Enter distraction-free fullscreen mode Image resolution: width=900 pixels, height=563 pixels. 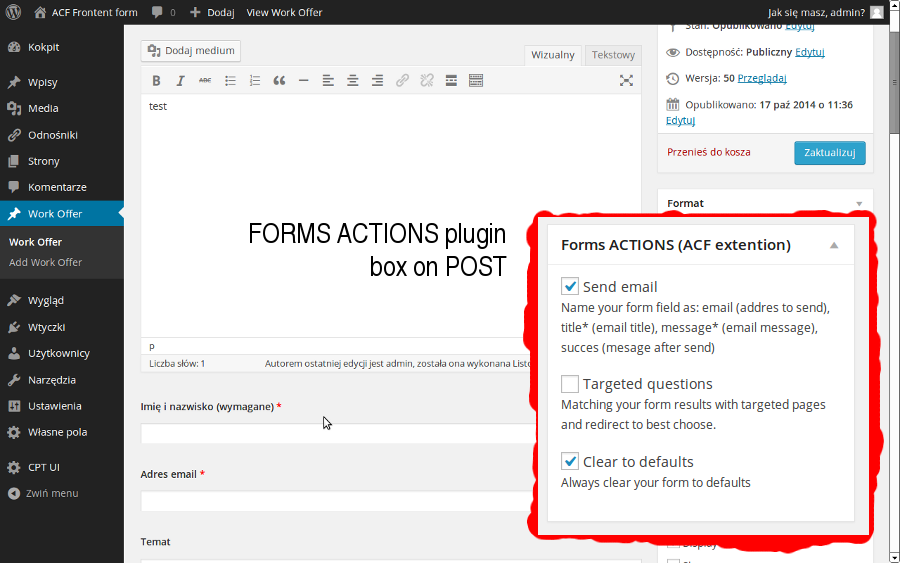tap(626, 81)
